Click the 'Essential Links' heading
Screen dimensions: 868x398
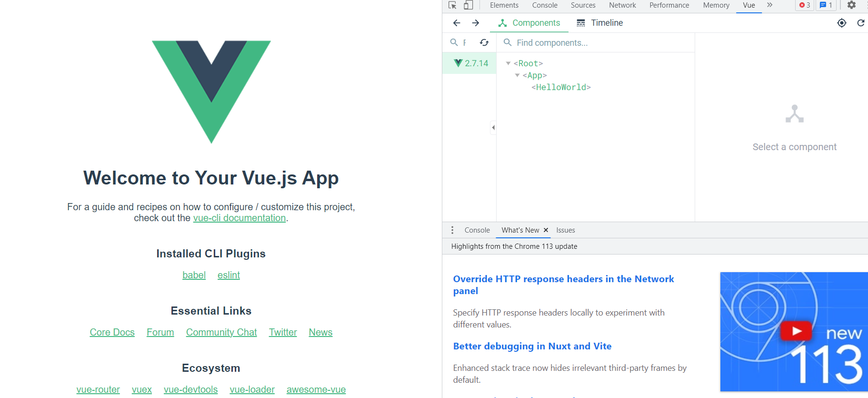tap(211, 311)
